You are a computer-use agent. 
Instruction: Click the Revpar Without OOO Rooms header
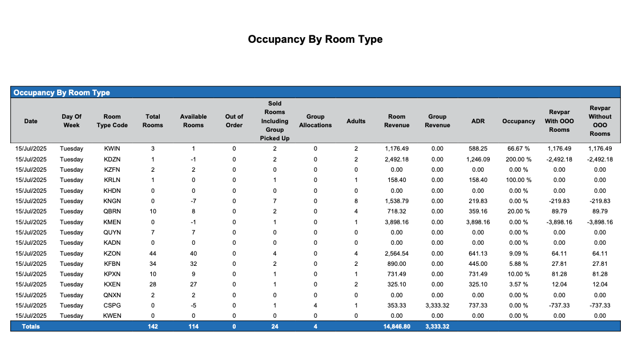click(x=600, y=121)
